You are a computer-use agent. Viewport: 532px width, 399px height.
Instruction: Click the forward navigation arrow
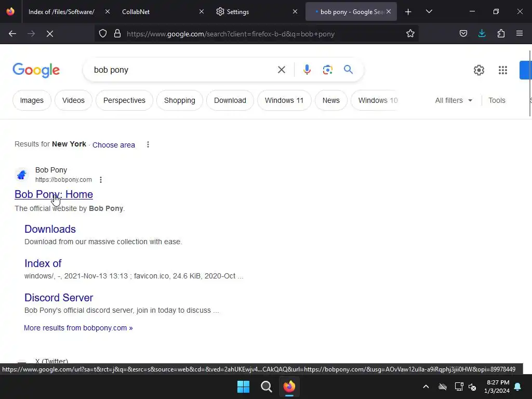pyautogui.click(x=31, y=34)
